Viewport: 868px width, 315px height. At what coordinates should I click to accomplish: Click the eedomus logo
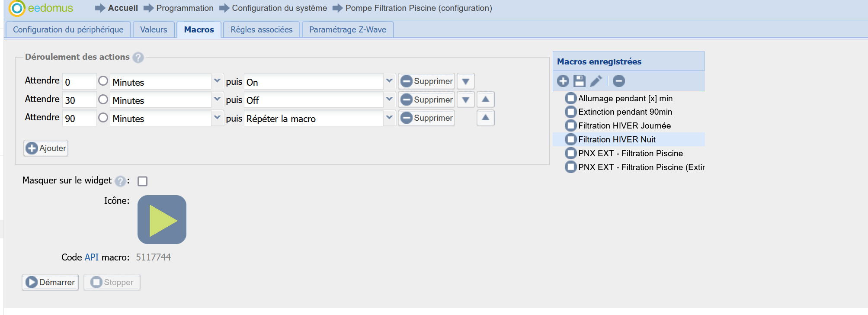point(41,8)
